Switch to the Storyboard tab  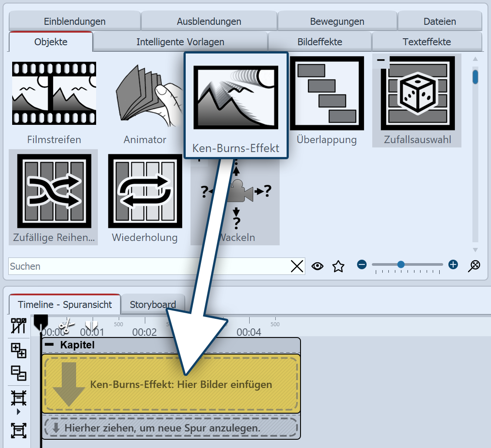coord(153,304)
